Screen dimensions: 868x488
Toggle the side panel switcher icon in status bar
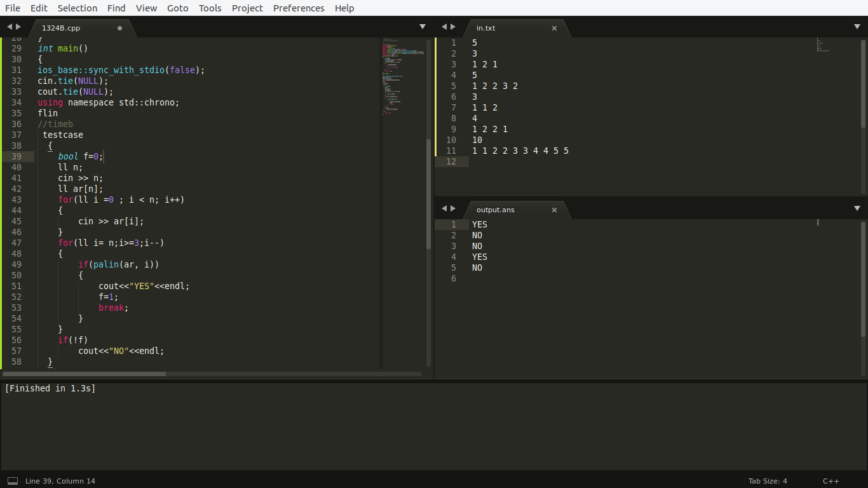(x=12, y=481)
